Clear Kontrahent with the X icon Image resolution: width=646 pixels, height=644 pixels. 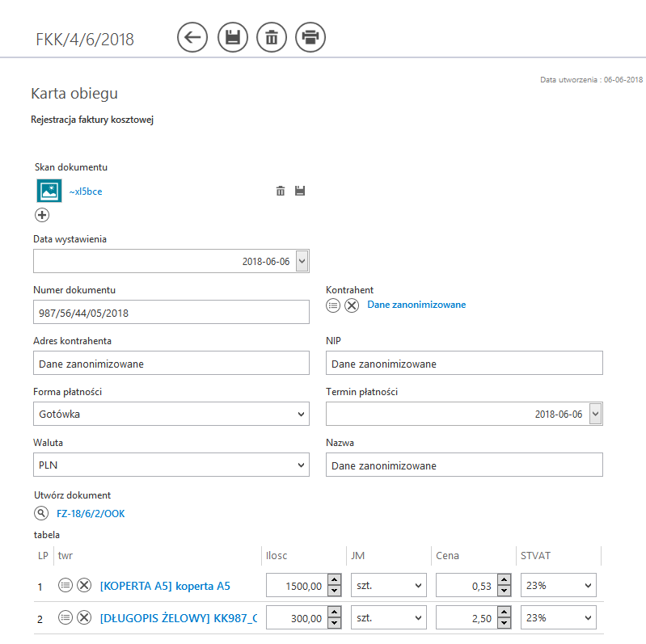(352, 305)
